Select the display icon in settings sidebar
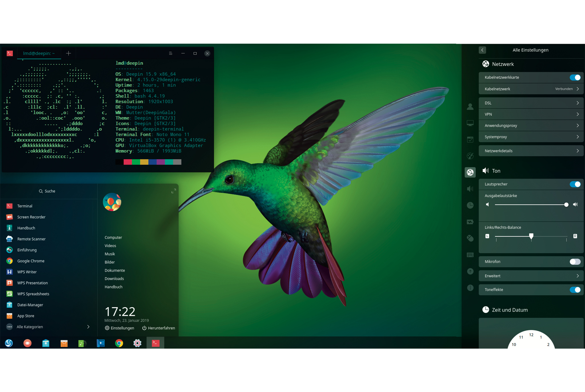The width and height of the screenshot is (585, 392). tap(470, 123)
